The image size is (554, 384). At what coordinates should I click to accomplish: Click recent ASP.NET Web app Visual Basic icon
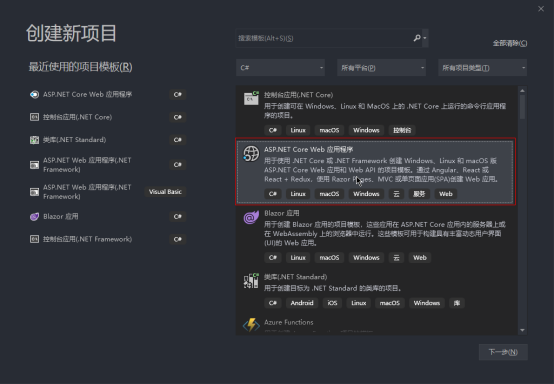(x=34, y=192)
